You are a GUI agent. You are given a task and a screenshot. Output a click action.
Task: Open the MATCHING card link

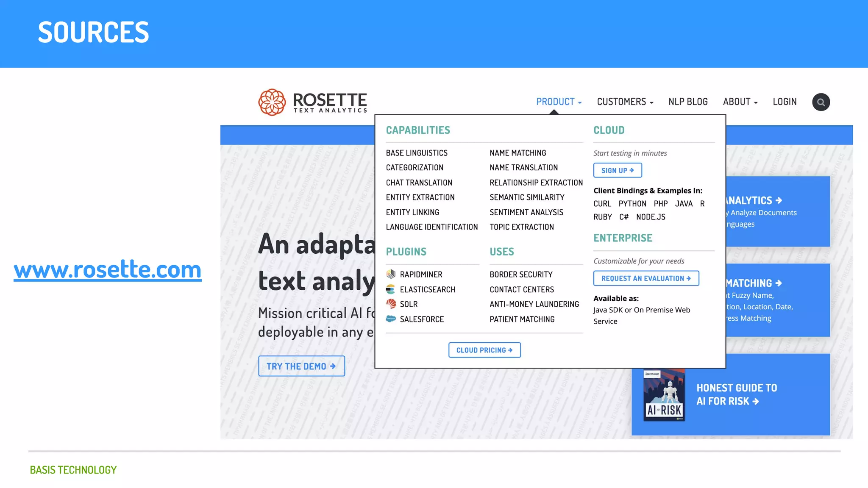tap(778, 300)
